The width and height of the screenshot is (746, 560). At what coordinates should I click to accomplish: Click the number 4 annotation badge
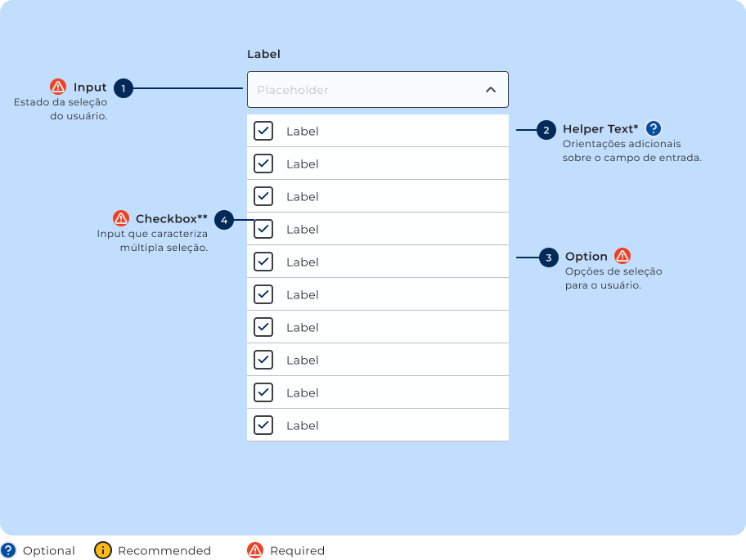coord(224,220)
